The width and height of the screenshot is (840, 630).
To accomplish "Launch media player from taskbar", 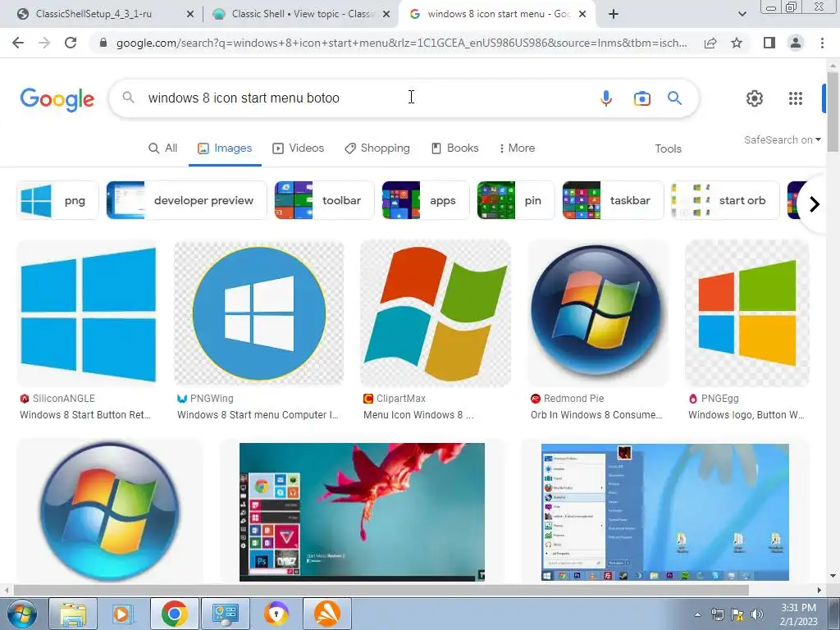I will [x=123, y=614].
